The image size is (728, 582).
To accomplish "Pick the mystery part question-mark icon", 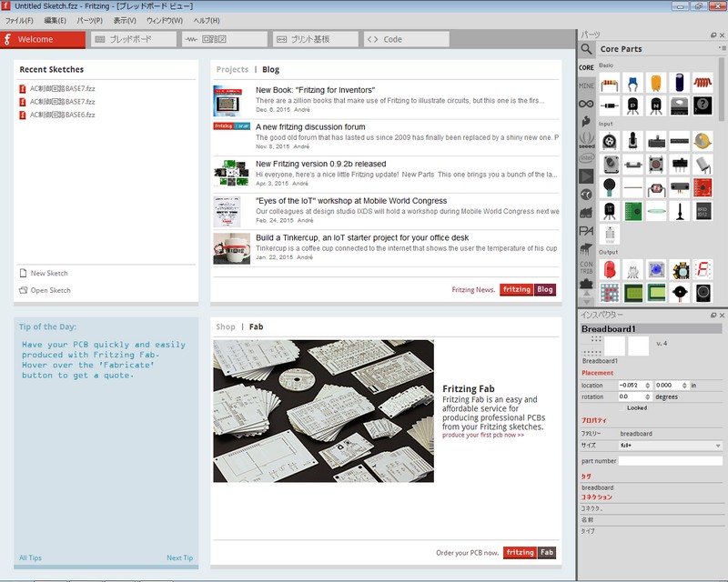I will pyautogui.click(x=703, y=105).
